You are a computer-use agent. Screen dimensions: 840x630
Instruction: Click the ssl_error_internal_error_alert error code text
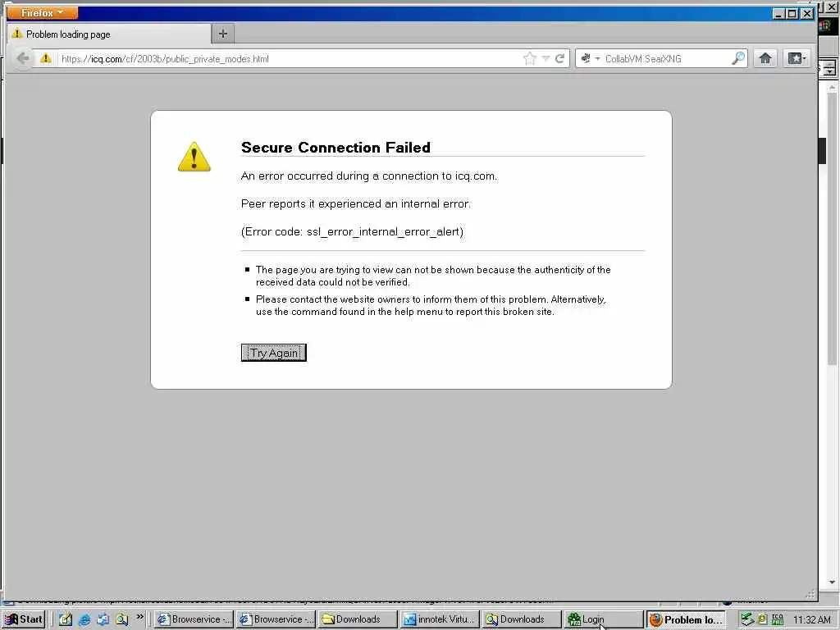[x=384, y=231]
